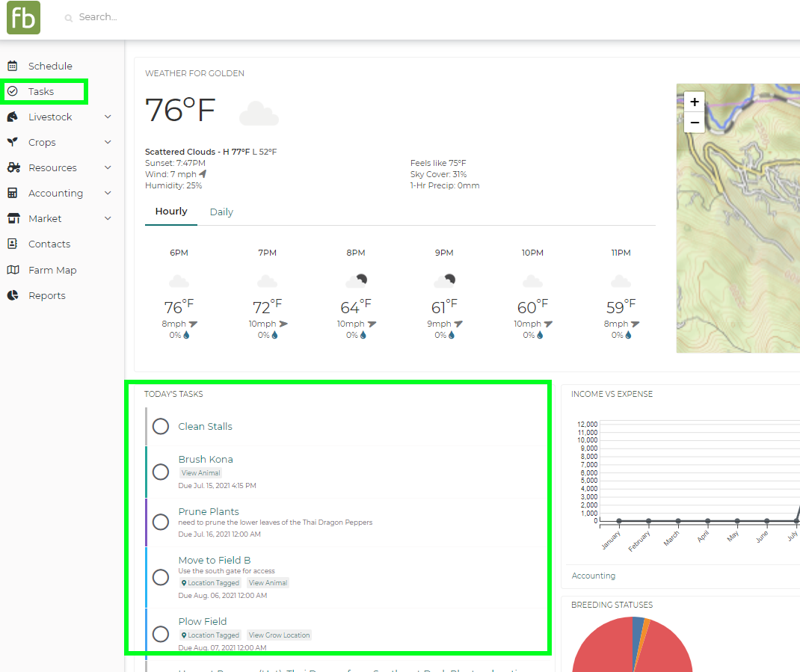
Task: Click the Sunset: 7:47PM text
Action: tap(175, 163)
